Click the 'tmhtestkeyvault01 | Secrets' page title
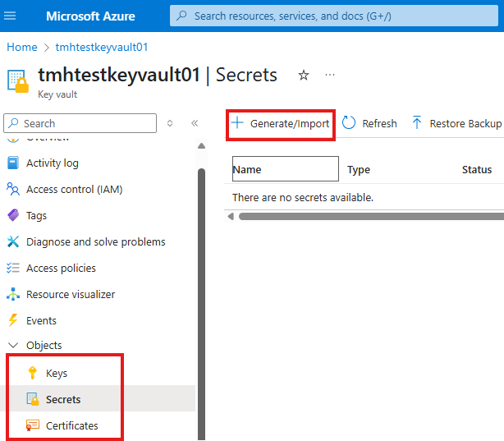The height and width of the screenshot is (441, 504). tap(158, 76)
